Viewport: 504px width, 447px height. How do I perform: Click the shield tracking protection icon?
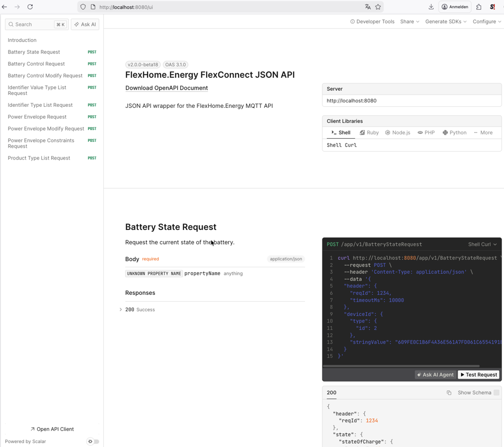[x=83, y=7]
